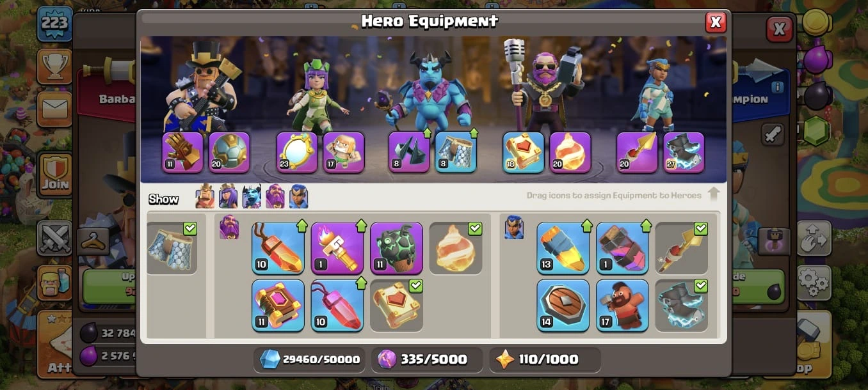Screen dimensions: 868x390
Task: Click the Starry Ore counter 110/1000
Action: 545,359
